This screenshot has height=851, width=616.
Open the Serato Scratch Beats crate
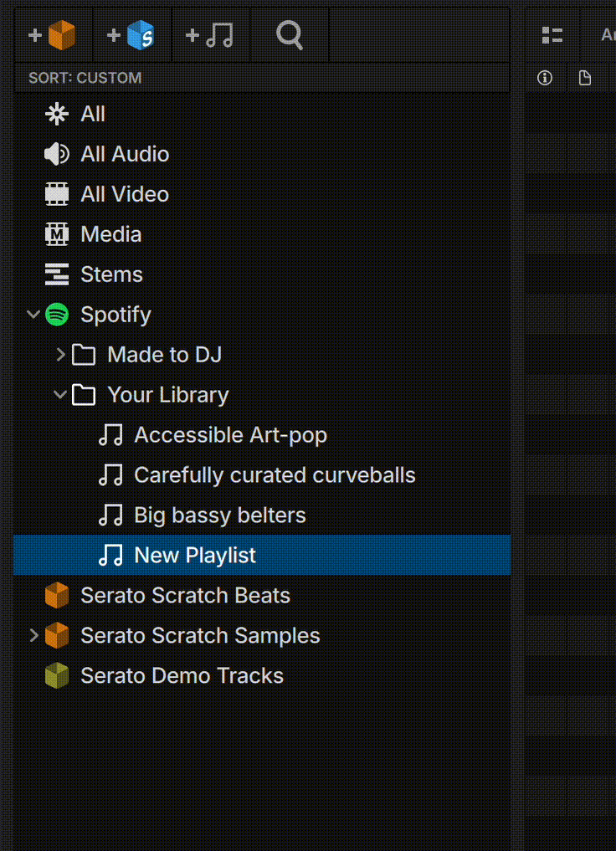[x=262, y=596]
